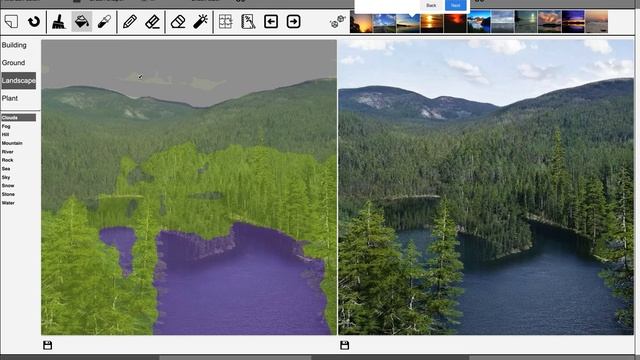Image resolution: width=640 pixels, height=360 pixels.
Task: Choose the dark teal moonlit style thumbnail
Action: click(526, 22)
